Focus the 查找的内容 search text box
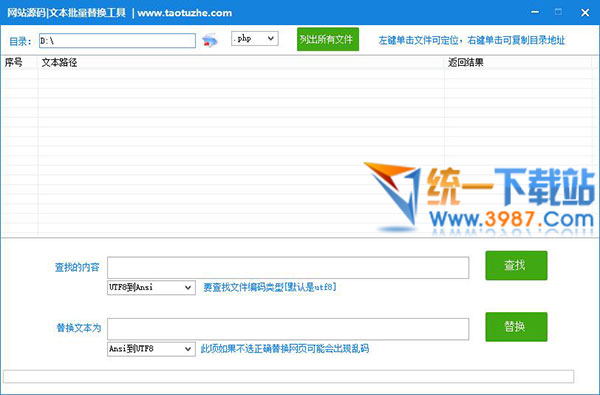The image size is (600, 395). coord(288,268)
